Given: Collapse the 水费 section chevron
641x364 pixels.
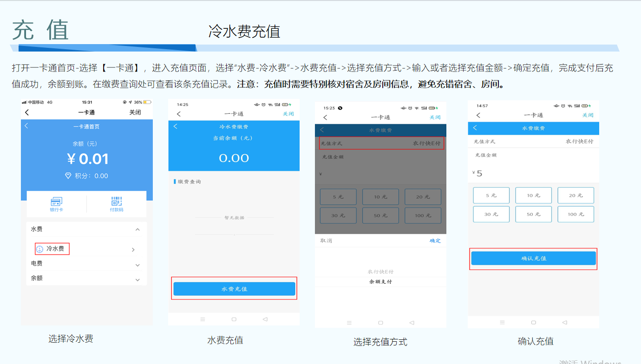Looking at the screenshot, I should click(x=137, y=229).
